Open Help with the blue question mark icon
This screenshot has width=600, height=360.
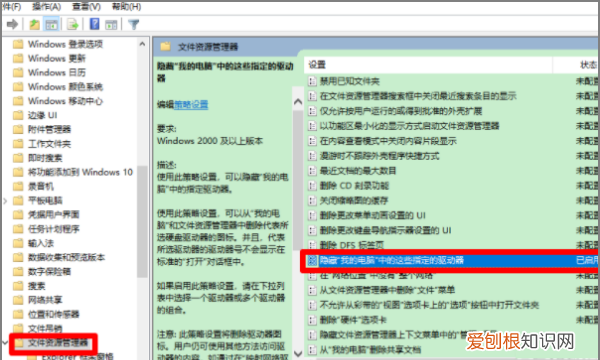tap(94, 24)
